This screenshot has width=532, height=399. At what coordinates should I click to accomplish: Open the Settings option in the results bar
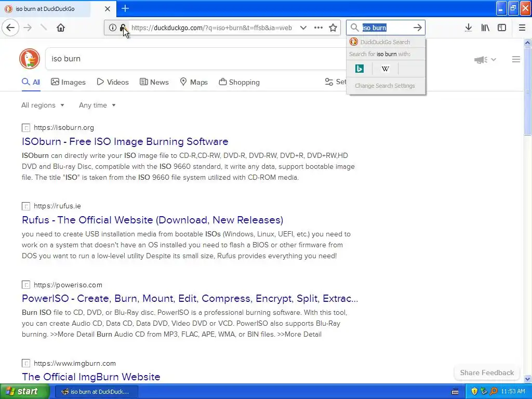pos(336,82)
